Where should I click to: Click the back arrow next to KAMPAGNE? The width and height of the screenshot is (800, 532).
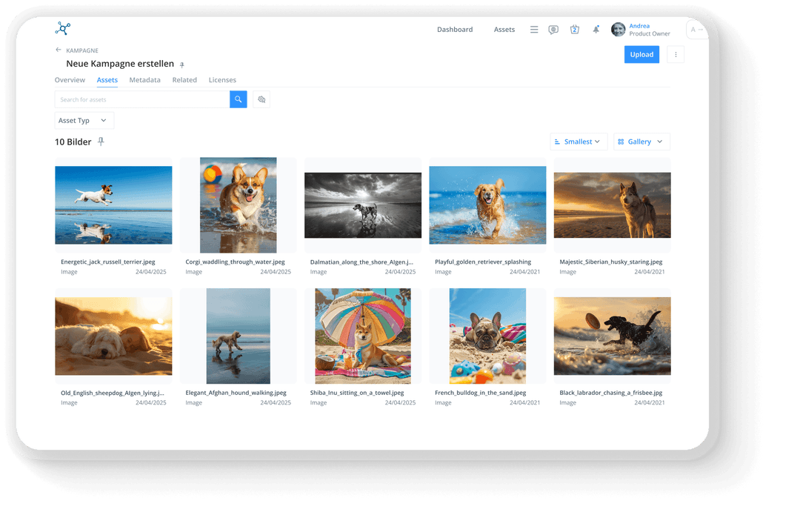pyautogui.click(x=59, y=50)
